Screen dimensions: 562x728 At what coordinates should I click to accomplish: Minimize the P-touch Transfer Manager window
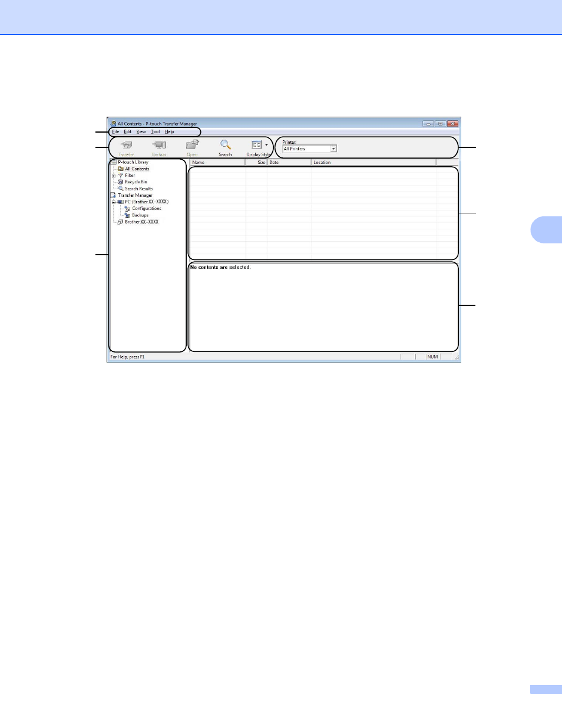428,124
